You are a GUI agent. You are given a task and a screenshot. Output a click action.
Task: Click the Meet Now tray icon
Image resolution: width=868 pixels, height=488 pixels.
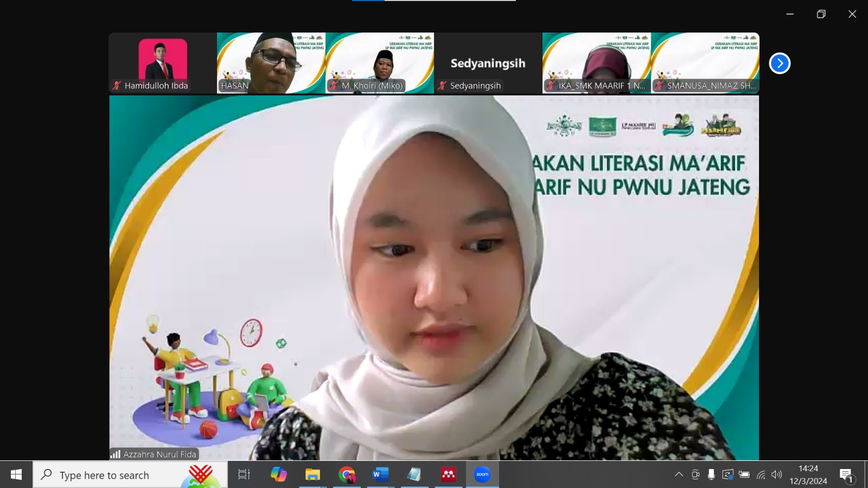(695, 474)
